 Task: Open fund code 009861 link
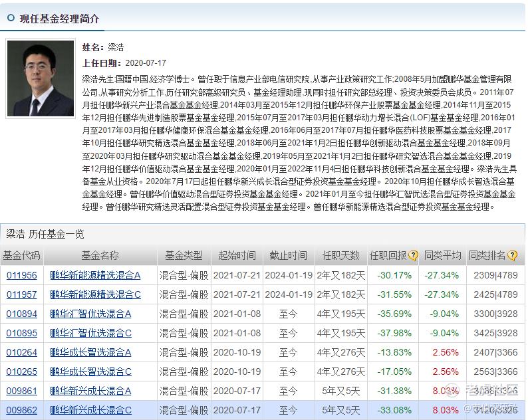coord(21,391)
